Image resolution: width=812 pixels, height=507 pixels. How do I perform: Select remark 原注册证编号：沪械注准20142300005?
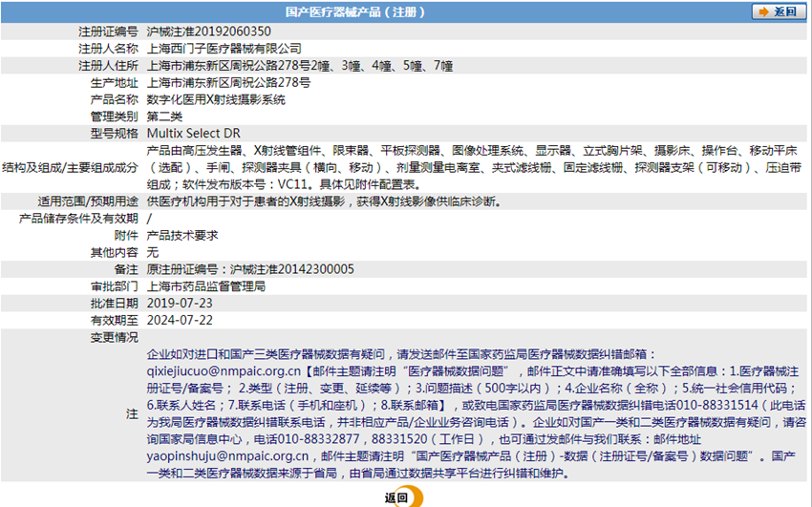pyautogui.click(x=250, y=269)
